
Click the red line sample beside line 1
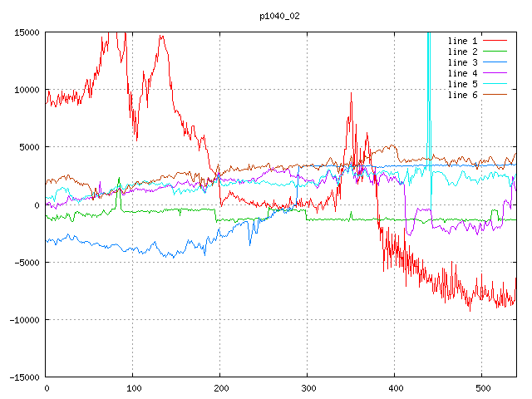point(495,40)
